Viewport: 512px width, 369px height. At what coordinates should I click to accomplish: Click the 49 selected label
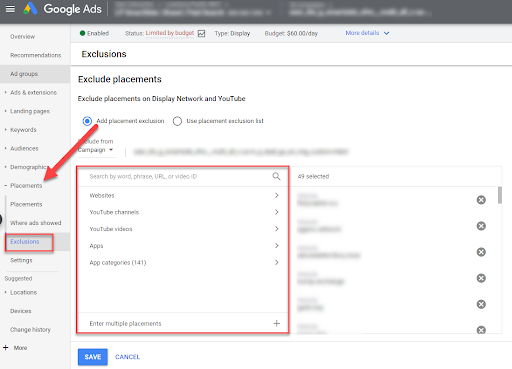point(313,176)
